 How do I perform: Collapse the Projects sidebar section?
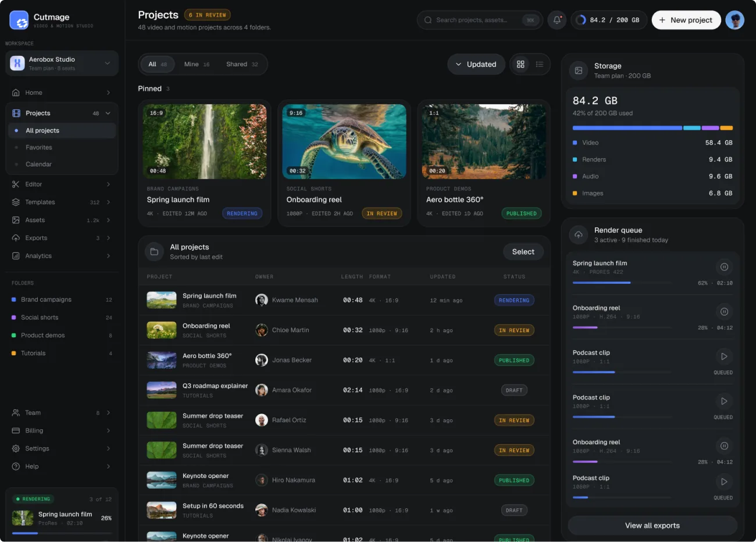[108, 113]
